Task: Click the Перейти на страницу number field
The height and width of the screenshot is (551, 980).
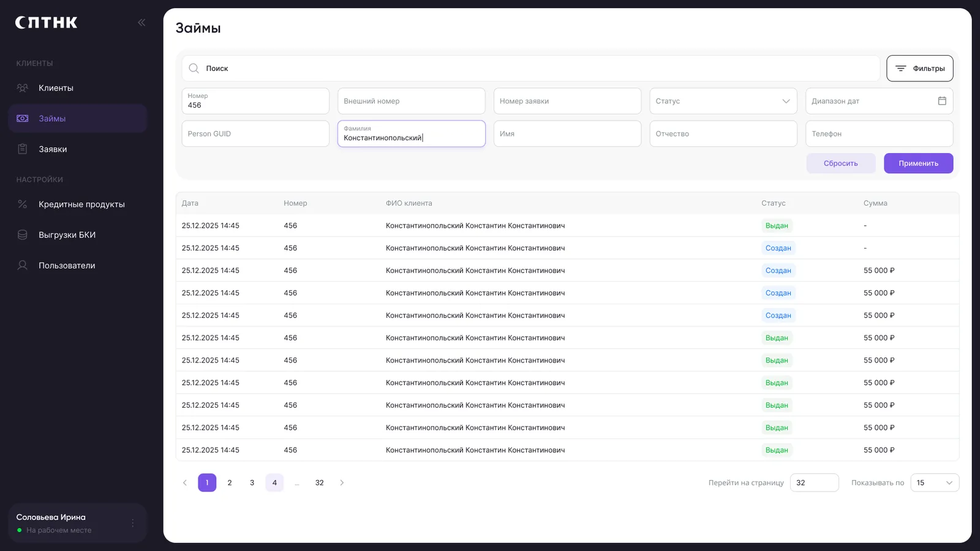Action: (815, 483)
